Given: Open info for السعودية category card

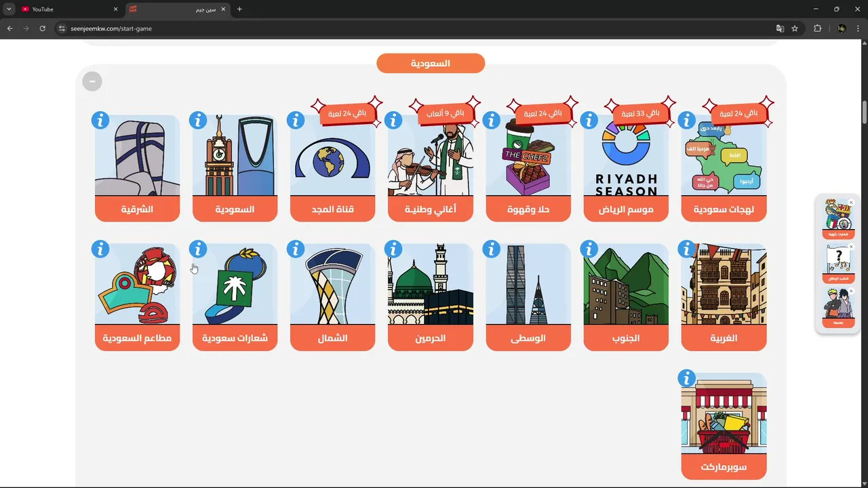Looking at the screenshot, I should 198,121.
